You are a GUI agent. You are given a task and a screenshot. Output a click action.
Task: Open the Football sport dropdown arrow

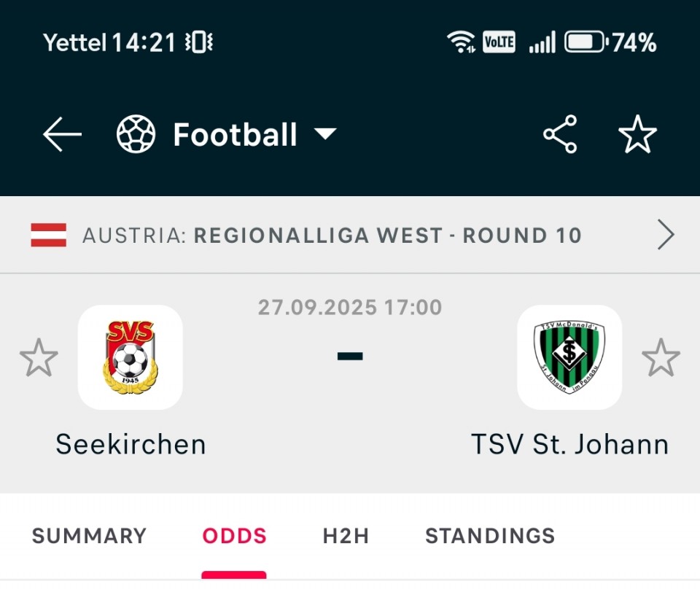[x=324, y=134]
